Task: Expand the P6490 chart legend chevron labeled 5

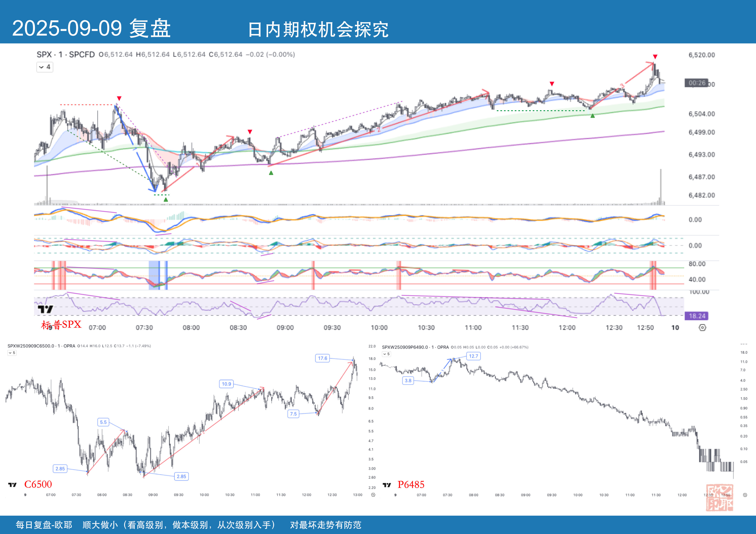Action: click(386, 354)
